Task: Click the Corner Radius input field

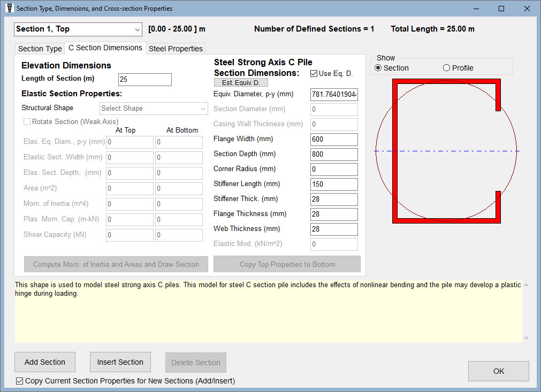Action: (x=334, y=170)
